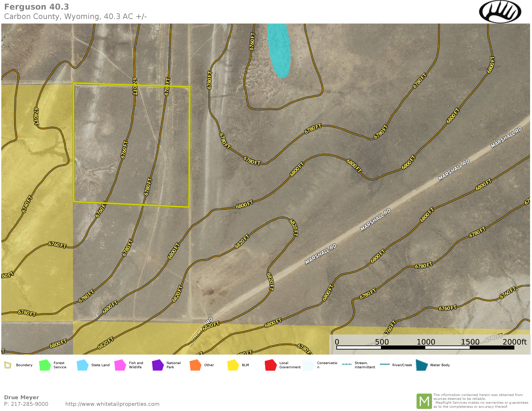This screenshot has width=532, height=411.
Task: Click the Boundary legend polygon icon
Action: tap(8, 365)
